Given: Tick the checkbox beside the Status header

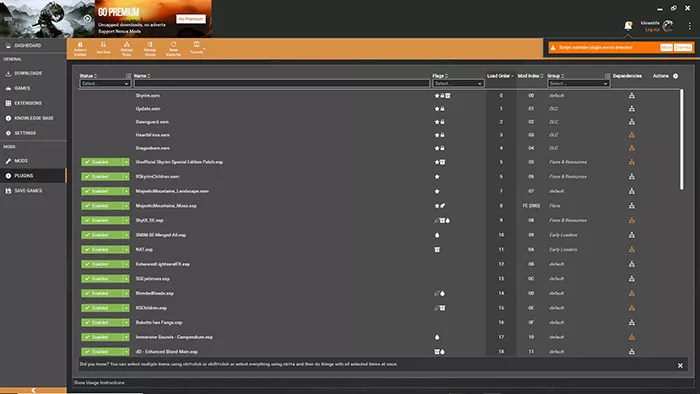Looking at the screenshot, I should pyautogui.click(x=129, y=76).
